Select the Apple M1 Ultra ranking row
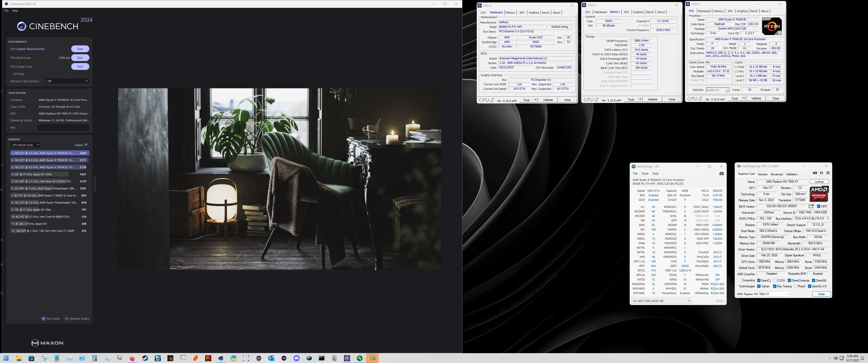Viewport: 868px width, 363px height. point(49,174)
